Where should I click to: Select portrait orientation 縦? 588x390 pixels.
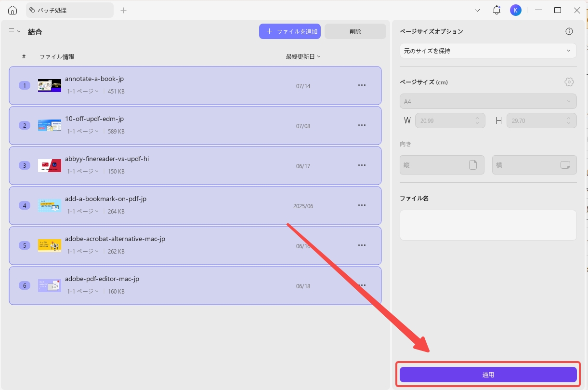tap(442, 165)
